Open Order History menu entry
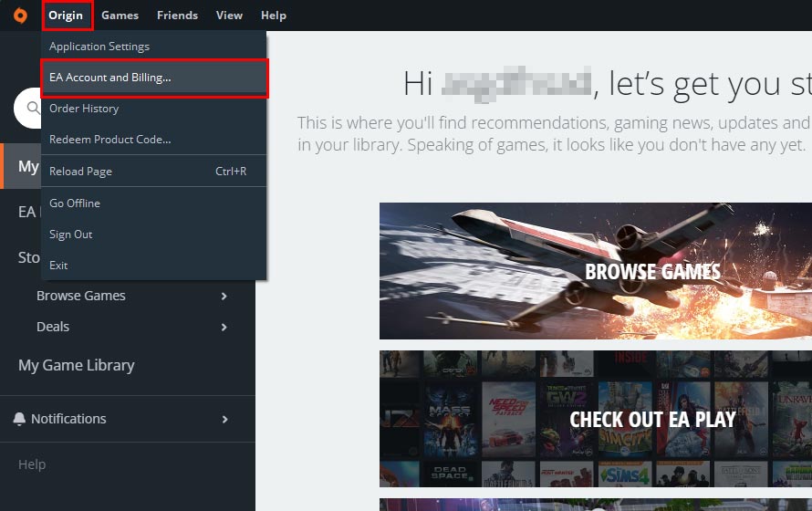Viewport: 812px width, 511px height. pos(153,109)
